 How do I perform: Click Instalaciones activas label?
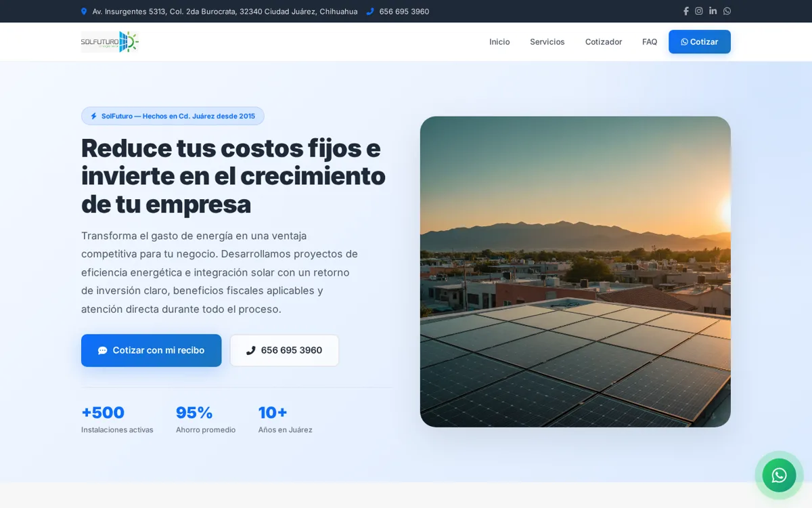[x=117, y=429]
